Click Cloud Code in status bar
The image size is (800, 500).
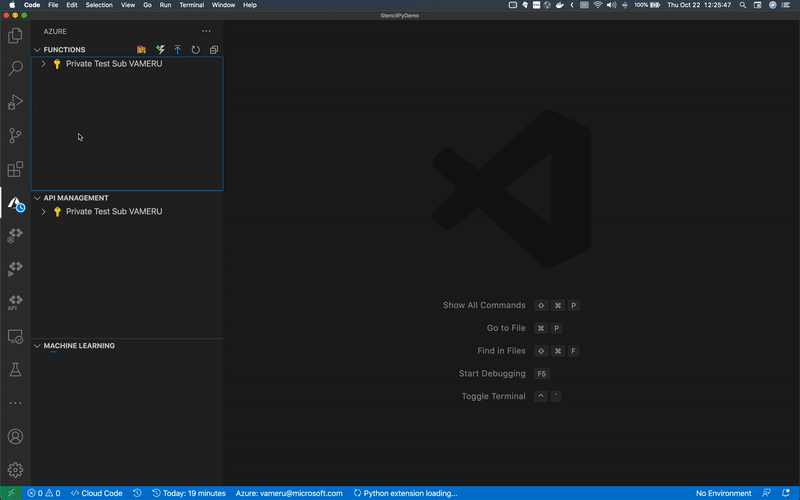(x=96, y=493)
